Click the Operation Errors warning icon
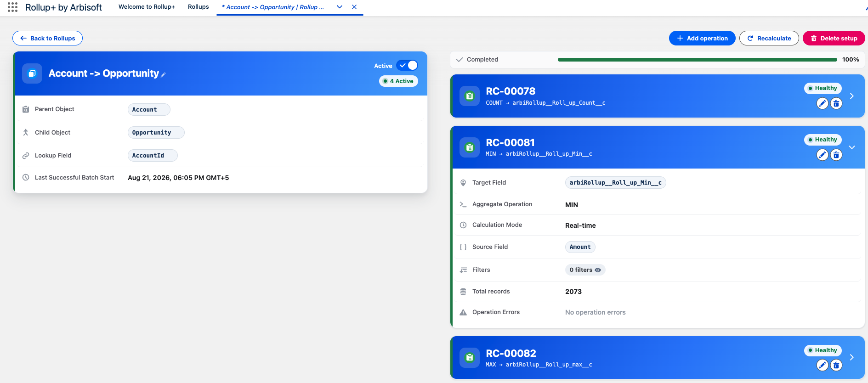Viewport: 868px width, 383px height. coord(463,312)
